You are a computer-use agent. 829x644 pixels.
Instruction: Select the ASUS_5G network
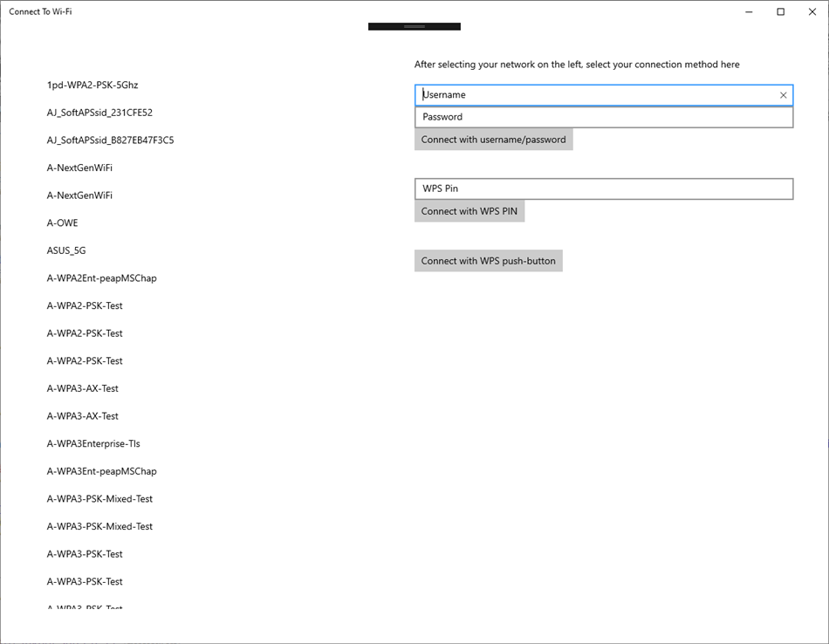(x=66, y=250)
